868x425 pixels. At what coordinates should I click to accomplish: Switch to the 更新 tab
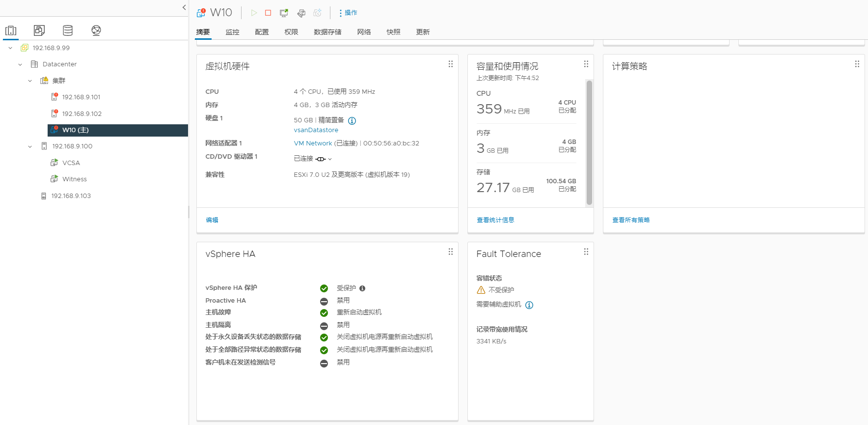pos(423,32)
